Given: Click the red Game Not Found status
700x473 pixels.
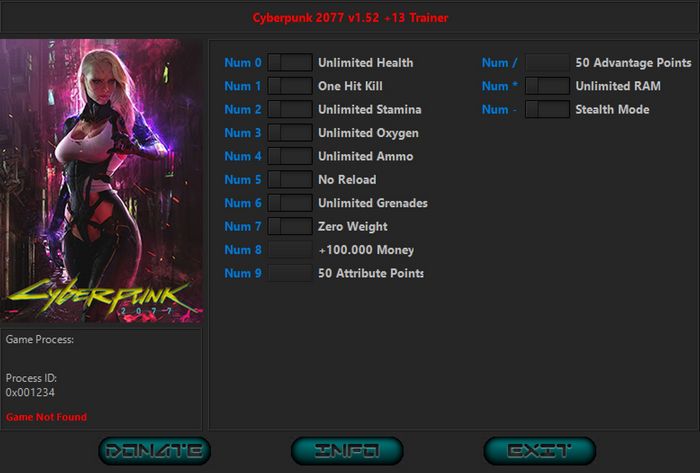Looking at the screenshot, I should pyautogui.click(x=46, y=417).
